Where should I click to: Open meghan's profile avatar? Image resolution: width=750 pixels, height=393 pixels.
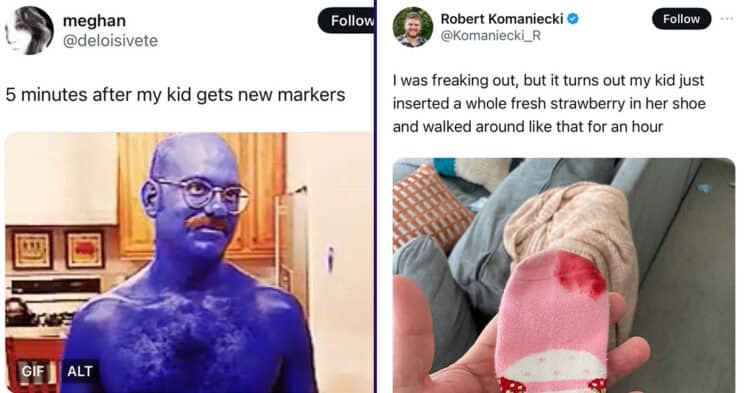pyautogui.click(x=29, y=30)
